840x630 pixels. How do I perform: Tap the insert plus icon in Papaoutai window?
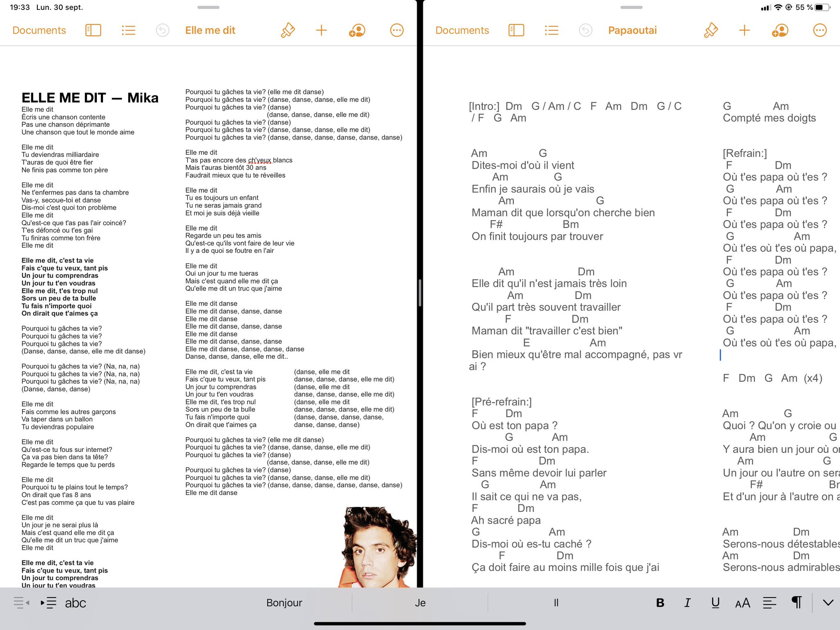744,30
